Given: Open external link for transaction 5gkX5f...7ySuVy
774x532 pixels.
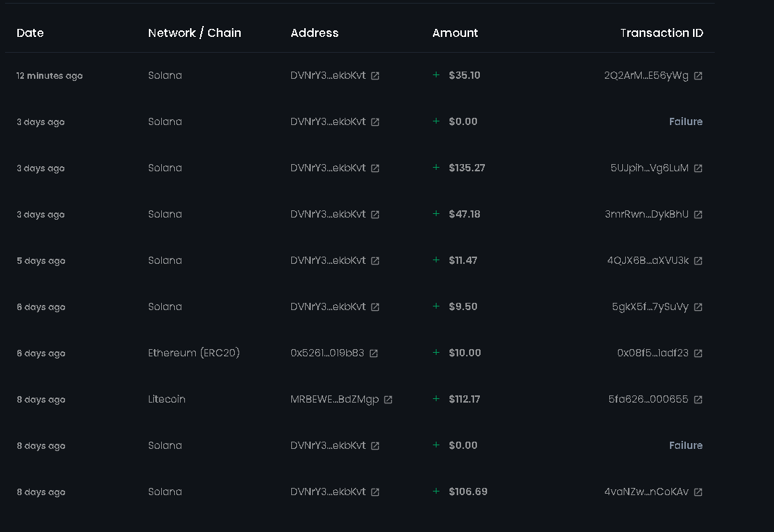Looking at the screenshot, I should click(698, 307).
